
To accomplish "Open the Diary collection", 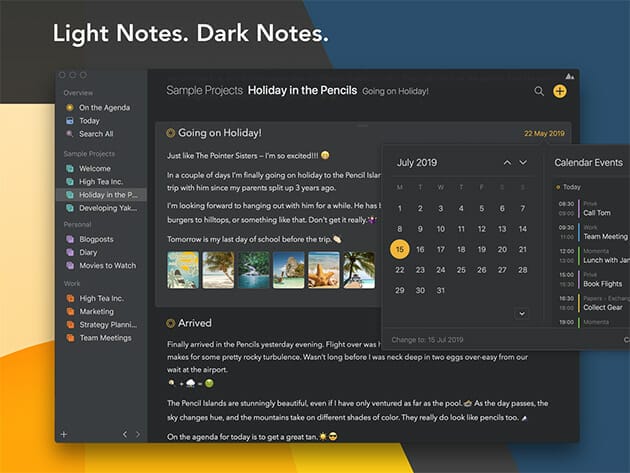I will pyautogui.click(x=91, y=253).
